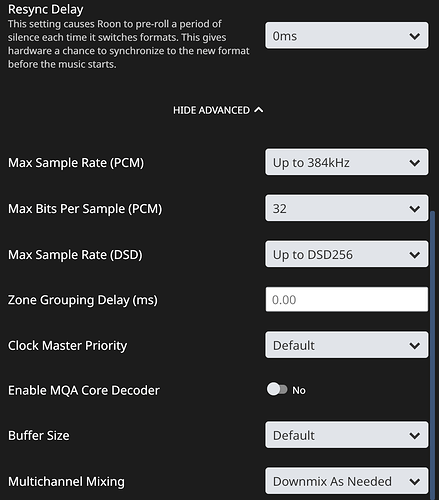Open the Resync Delay 0ms dropdown
Screen dimensions: 439x500
point(347,36)
